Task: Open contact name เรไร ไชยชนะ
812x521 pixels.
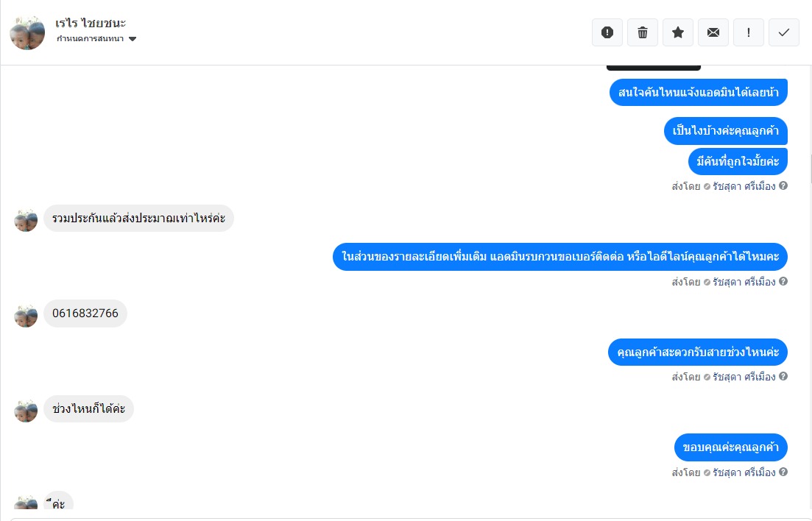Action: 91,23
